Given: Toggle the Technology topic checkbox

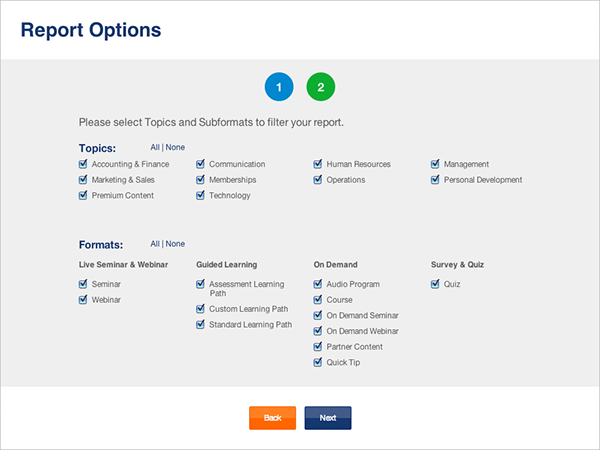Looking at the screenshot, I should [x=201, y=196].
